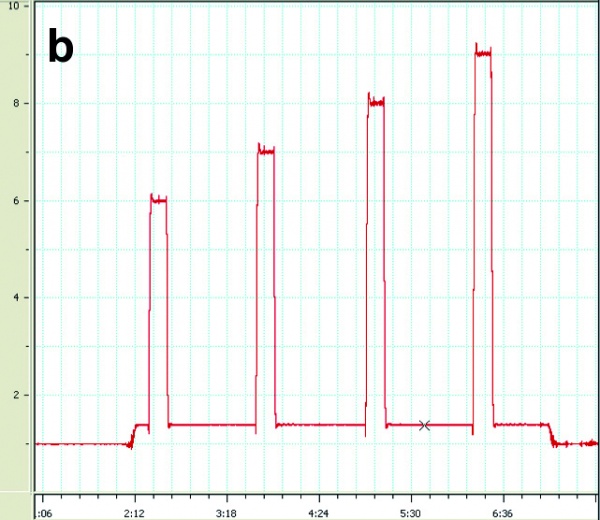Select the tallest peak plateau at 9
Image resolution: width=600 pixels, height=520 pixels.
[x=483, y=53]
